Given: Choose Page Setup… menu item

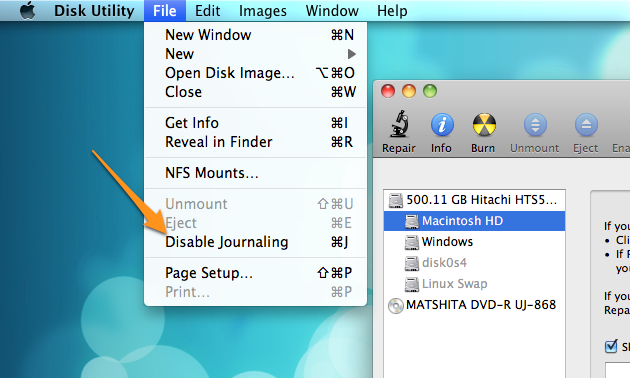Looking at the screenshot, I should [x=256, y=273].
